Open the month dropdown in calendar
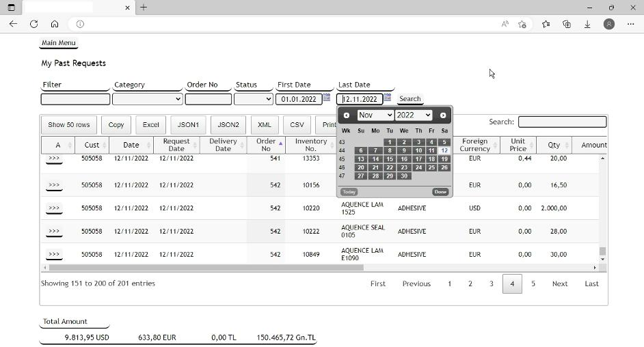This screenshot has width=644, height=347. coord(375,115)
